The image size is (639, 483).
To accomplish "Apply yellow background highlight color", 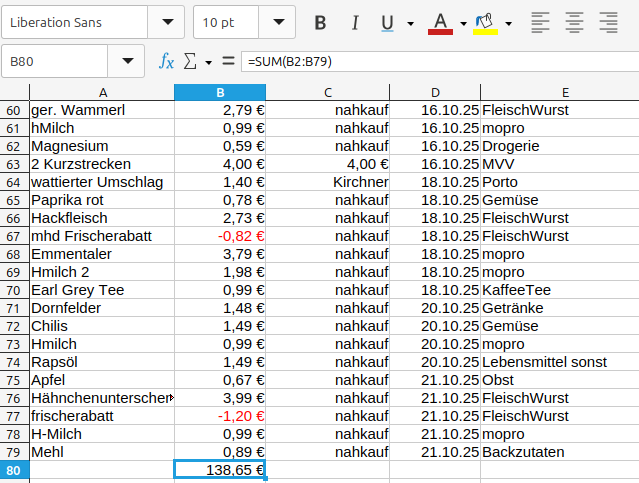I will pos(485,22).
